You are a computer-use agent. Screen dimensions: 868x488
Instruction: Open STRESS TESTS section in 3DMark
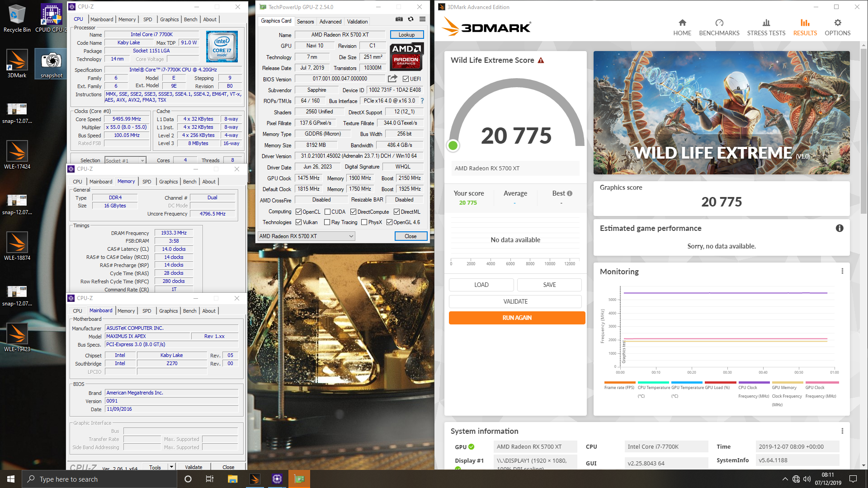(766, 27)
